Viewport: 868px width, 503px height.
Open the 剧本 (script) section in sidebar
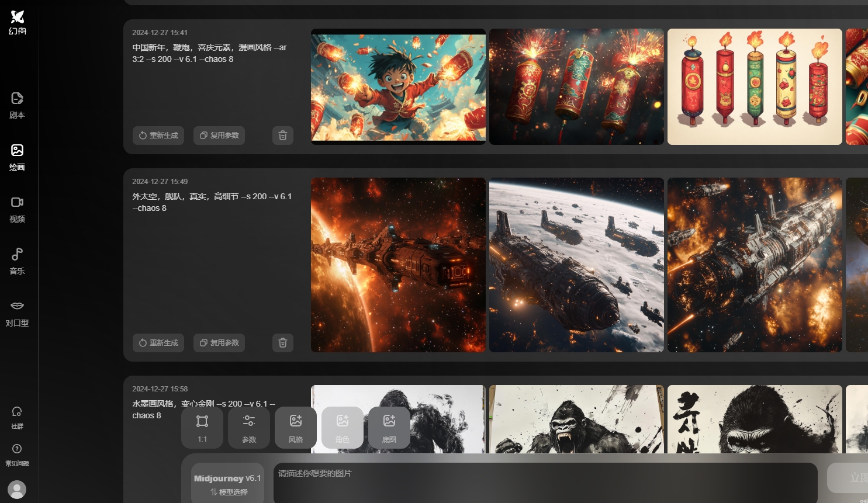[x=17, y=105]
